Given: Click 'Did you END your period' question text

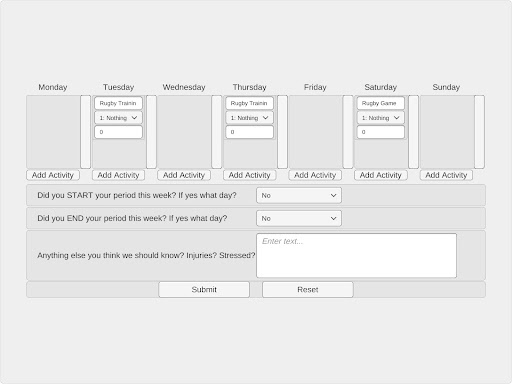Looking at the screenshot, I should 132,218.
